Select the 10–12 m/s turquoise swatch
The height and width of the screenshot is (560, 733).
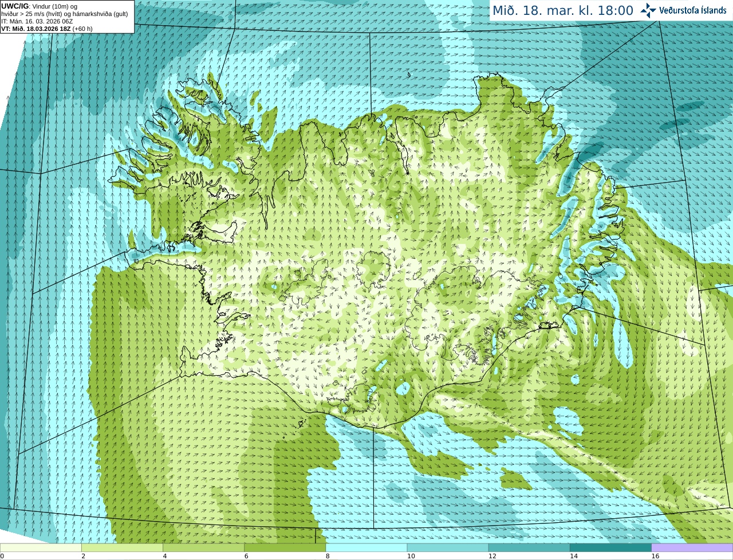click(x=448, y=548)
